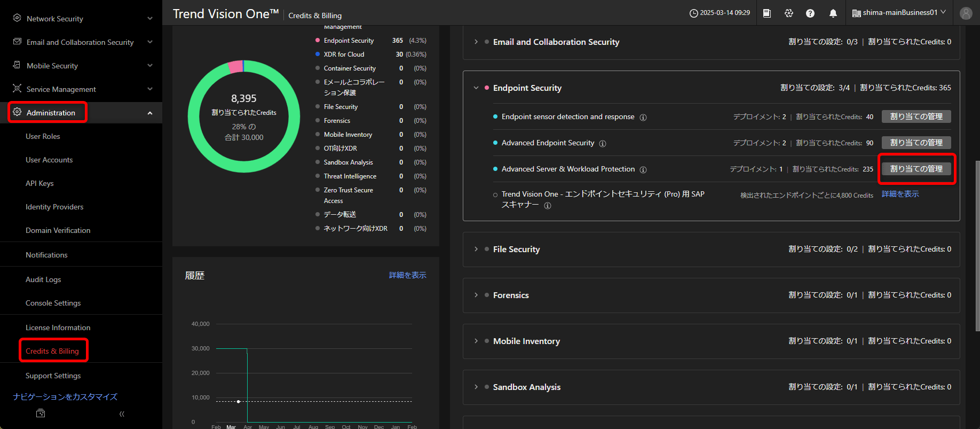Click the Mobile Security phone icon
980x429 pixels.
17,65
